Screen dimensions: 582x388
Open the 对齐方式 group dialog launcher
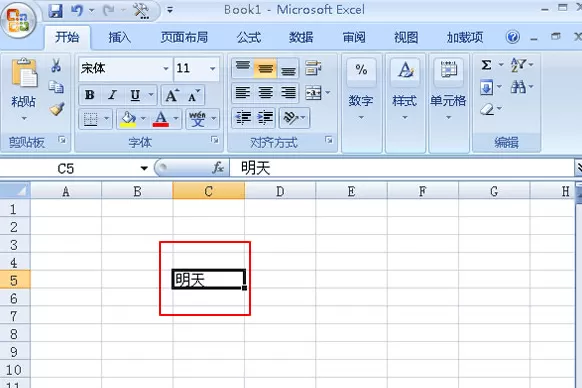[329, 140]
